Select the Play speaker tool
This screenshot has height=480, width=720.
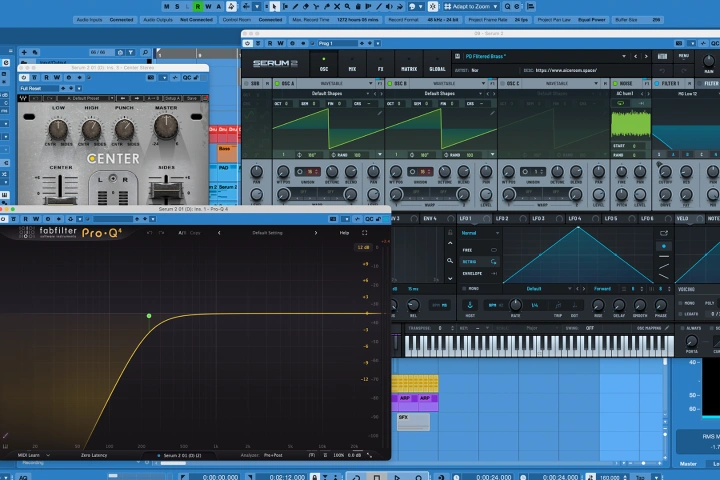[x=389, y=6]
